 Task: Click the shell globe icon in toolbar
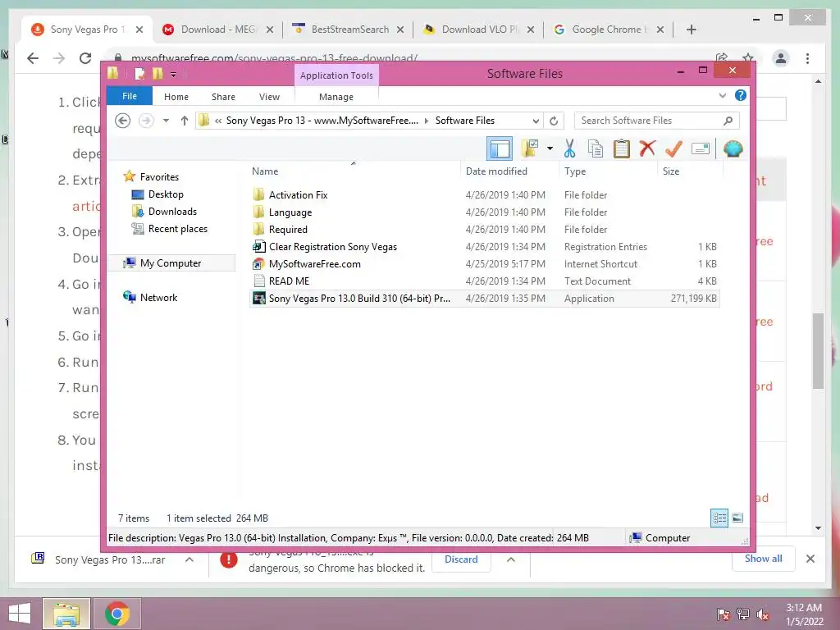[733, 148]
